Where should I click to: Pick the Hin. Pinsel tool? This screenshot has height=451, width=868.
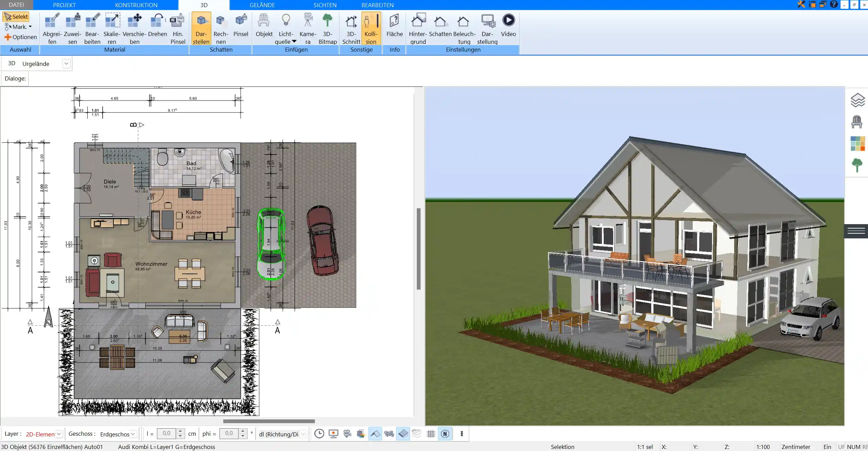point(178,29)
